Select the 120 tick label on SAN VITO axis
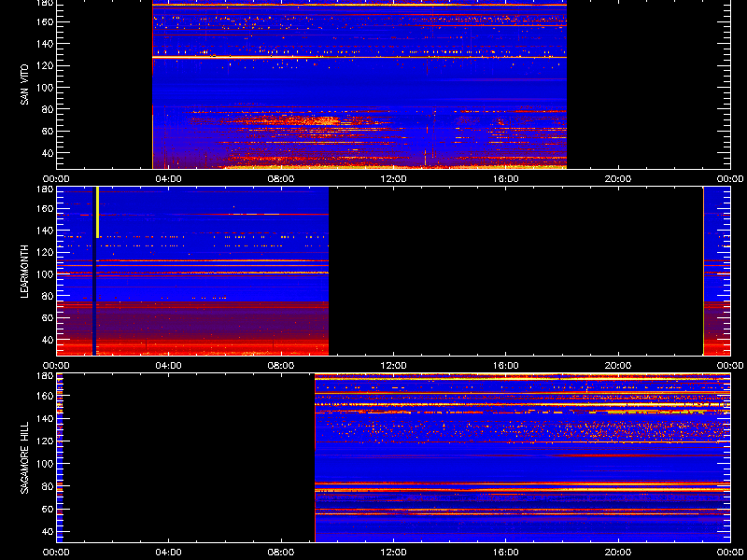Screen dimensions: 747x560 (x=46, y=65)
